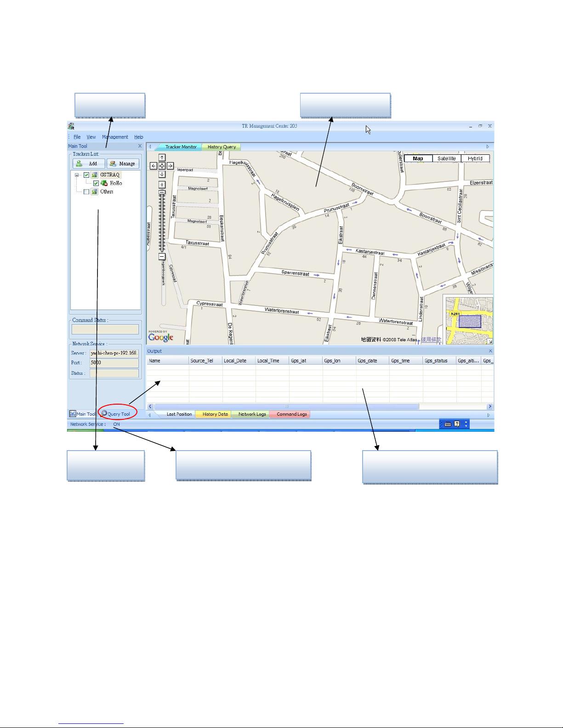
Task: Click the GSTRAQ group icon
Action: [94, 175]
